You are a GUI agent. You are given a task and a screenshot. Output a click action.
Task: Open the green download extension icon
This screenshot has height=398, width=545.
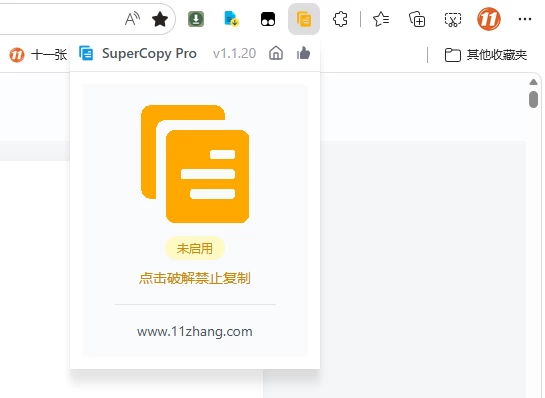[x=196, y=19]
